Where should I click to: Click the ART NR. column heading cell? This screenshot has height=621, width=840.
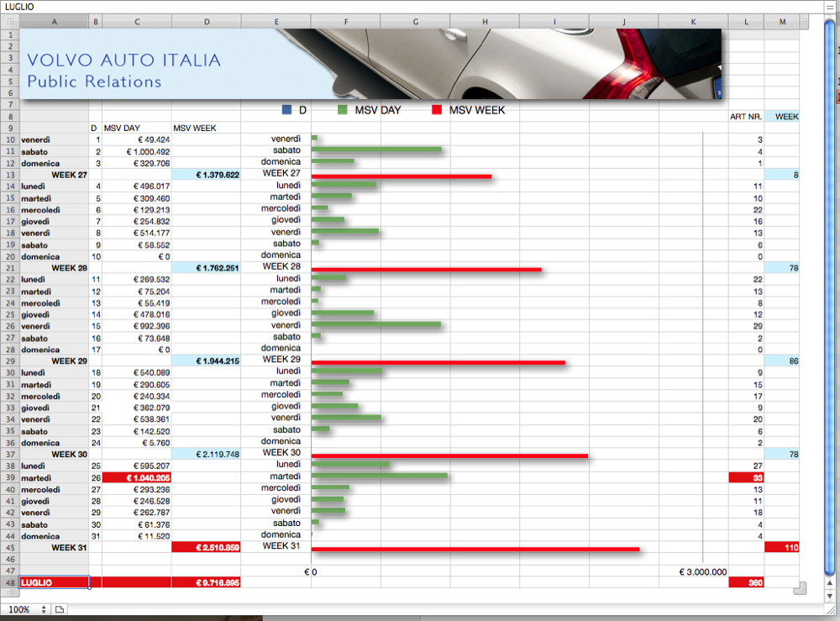(746, 117)
